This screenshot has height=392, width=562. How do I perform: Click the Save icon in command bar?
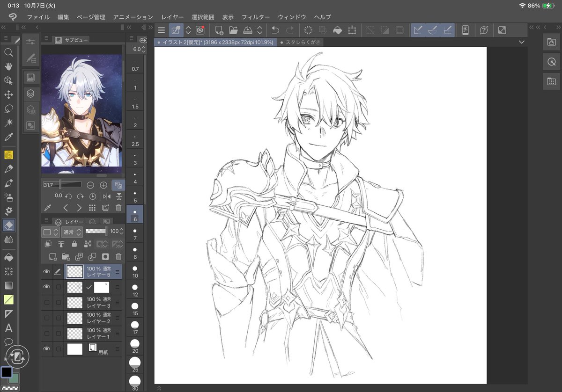coord(248,30)
